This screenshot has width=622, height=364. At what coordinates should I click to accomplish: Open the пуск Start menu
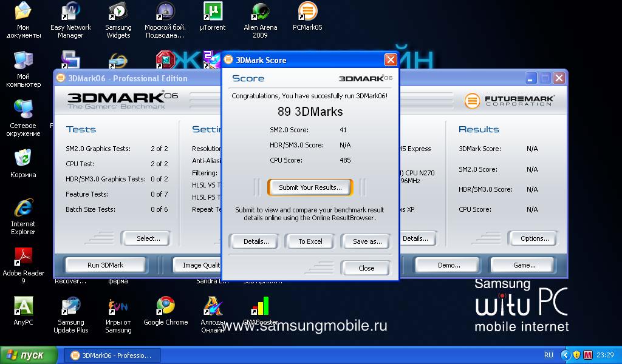pyautogui.click(x=28, y=355)
